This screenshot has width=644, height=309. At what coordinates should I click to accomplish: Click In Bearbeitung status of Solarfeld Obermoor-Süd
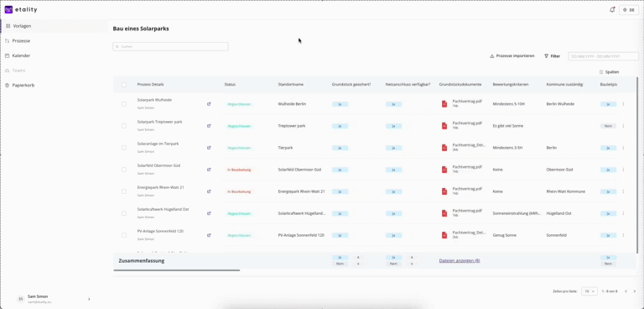click(x=239, y=170)
